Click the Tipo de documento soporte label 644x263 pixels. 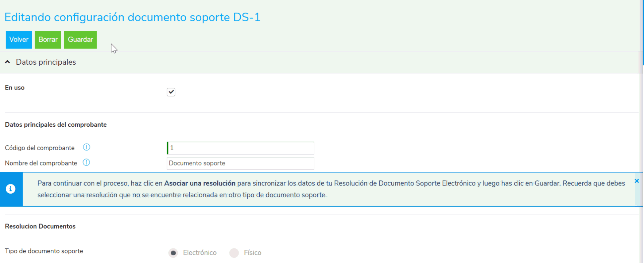(44, 251)
